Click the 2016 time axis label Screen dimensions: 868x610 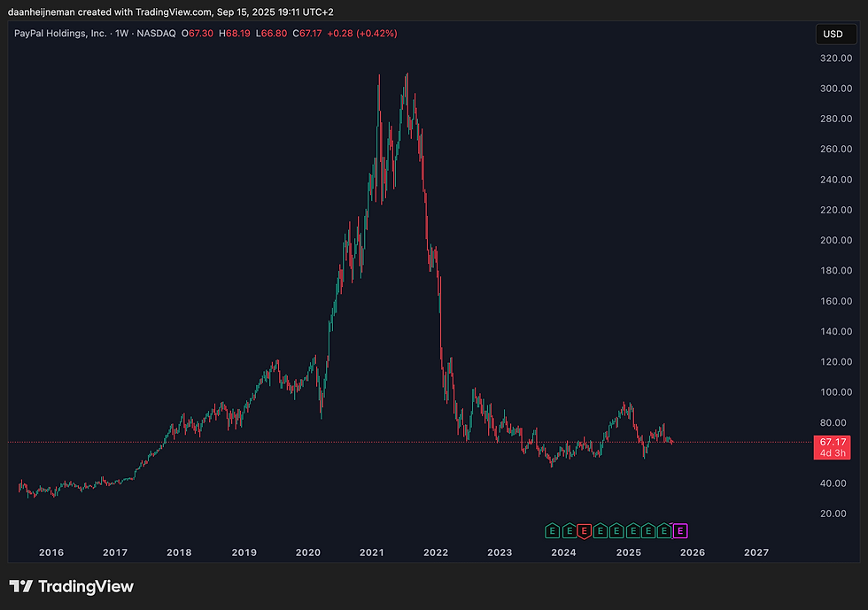51,552
